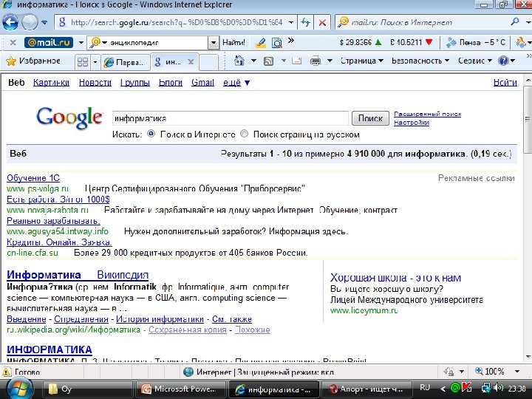532x399 pixels.
Task: Click the vertical scrollbar thumb
Action: pos(528,119)
